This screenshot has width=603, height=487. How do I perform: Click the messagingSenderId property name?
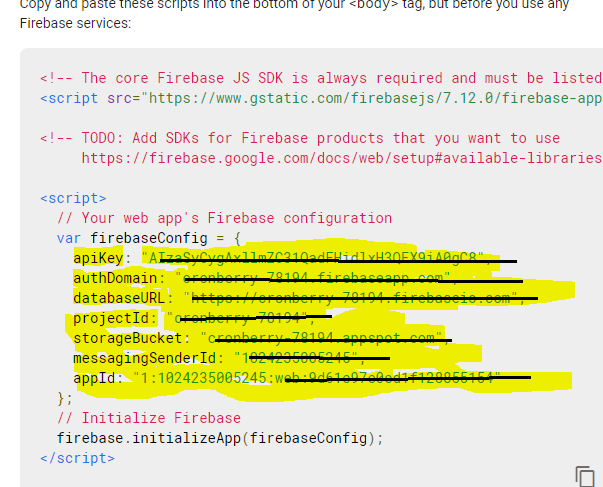[x=147, y=358]
